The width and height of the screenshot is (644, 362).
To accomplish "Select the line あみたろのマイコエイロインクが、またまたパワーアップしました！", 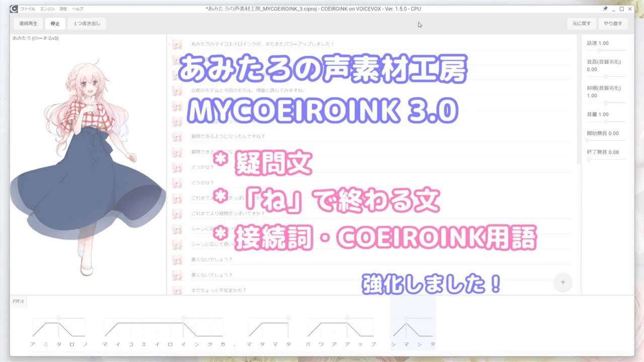I will (382, 44).
